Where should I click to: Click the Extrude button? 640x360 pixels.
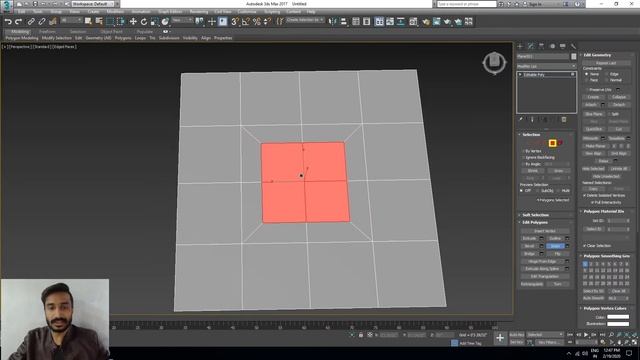529,238
